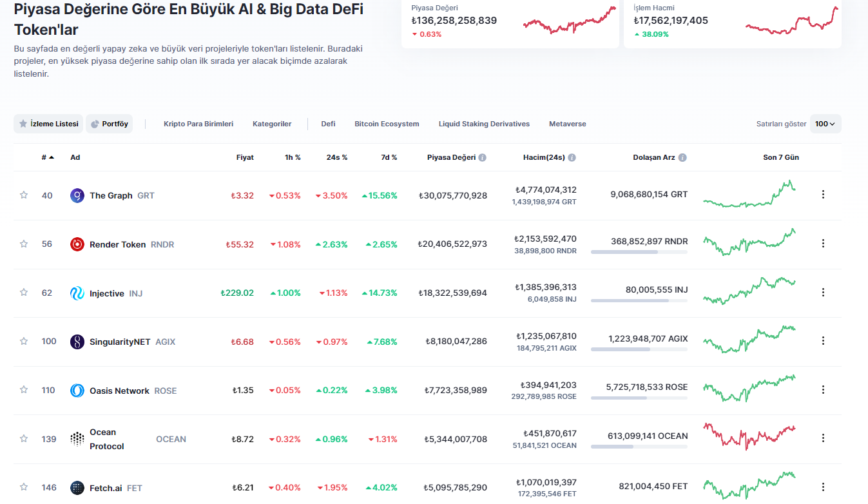Open the three-dot menu for Render Token
Viewport: 868px width, 504px height.
[x=823, y=243]
